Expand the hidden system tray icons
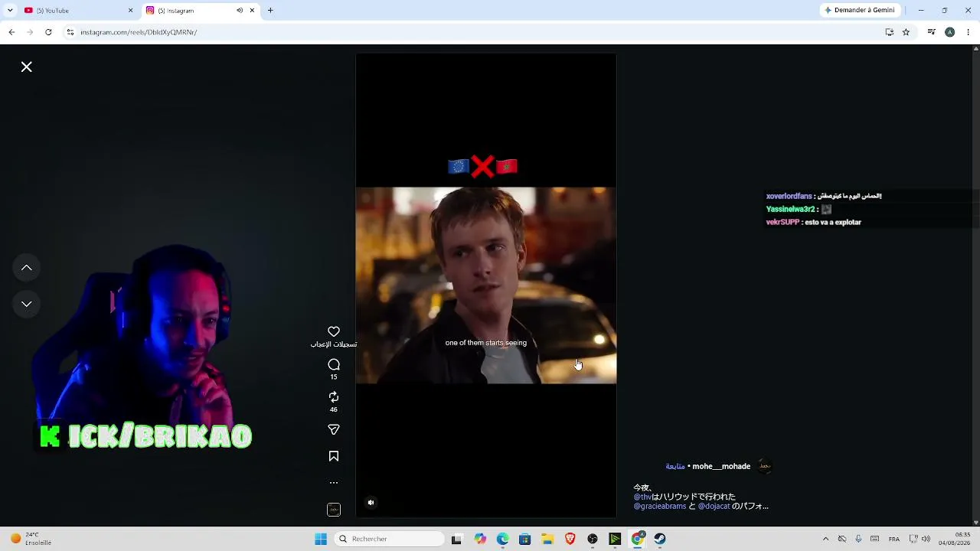This screenshot has height=551, width=980. [x=825, y=539]
